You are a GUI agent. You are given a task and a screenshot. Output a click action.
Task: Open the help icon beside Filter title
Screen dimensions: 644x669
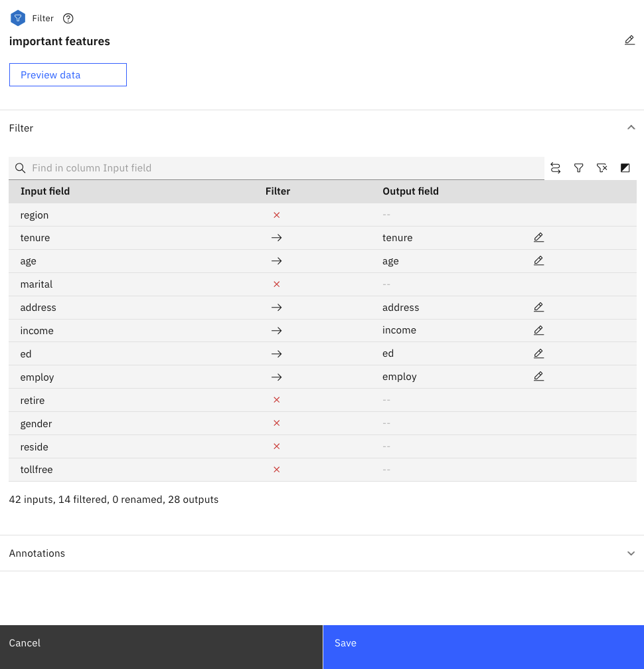click(68, 19)
